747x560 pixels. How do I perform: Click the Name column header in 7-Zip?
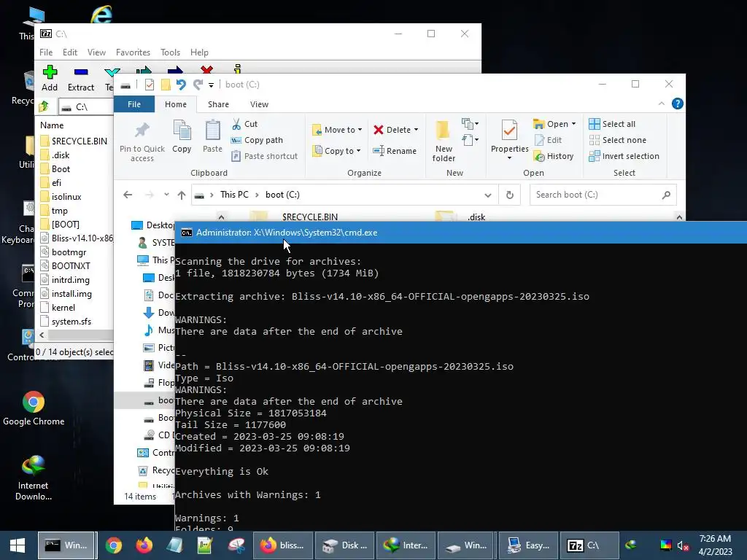(52, 125)
